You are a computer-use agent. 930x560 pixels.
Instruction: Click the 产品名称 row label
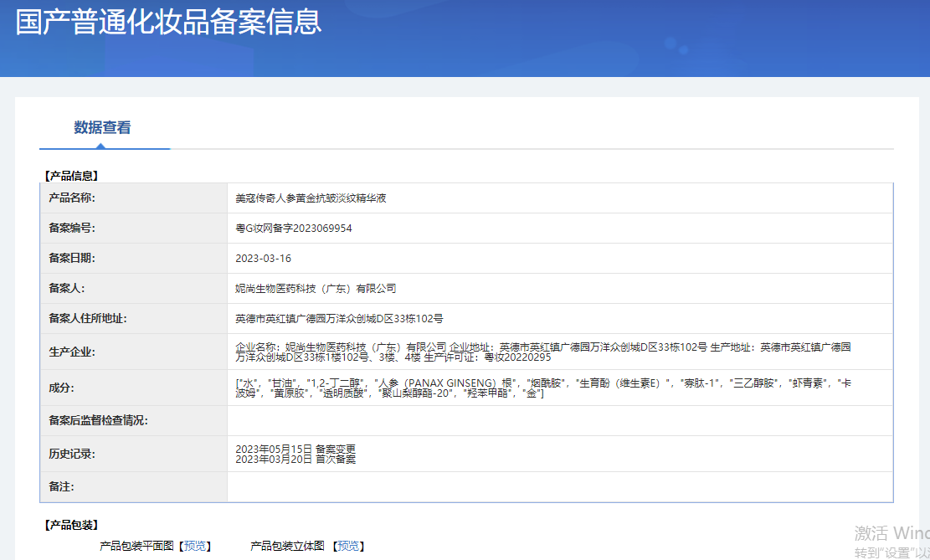pyautogui.click(x=72, y=198)
